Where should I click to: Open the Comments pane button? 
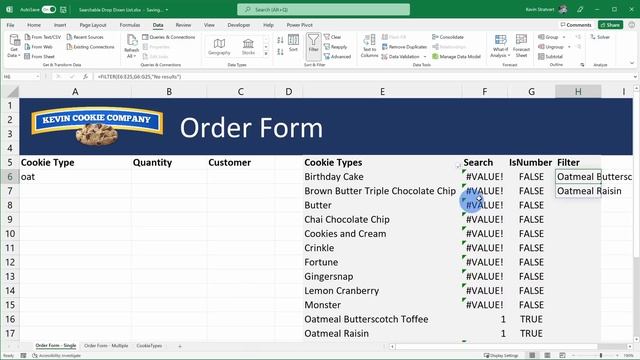(x=576, y=25)
